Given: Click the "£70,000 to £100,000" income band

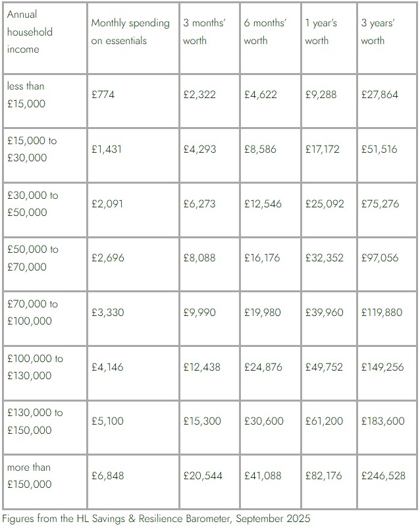Looking at the screenshot, I should pyautogui.click(x=33, y=313).
